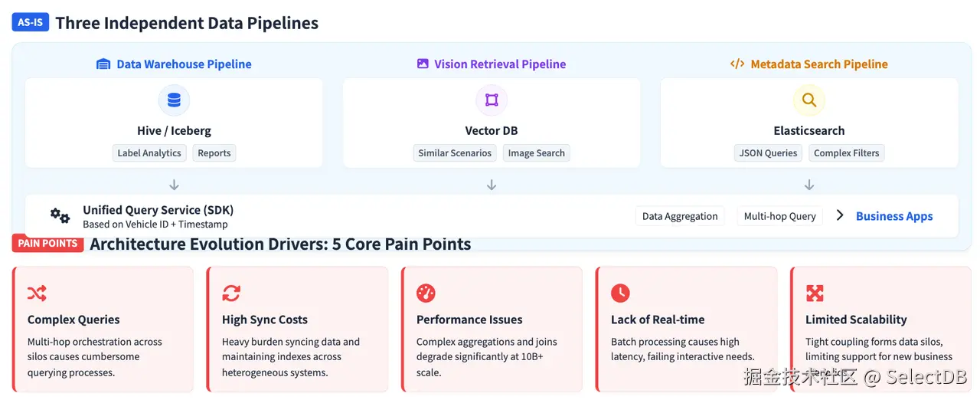Screen dimensions: 980x400
Task: Click the Performance Issues gauge icon
Action: point(426,293)
